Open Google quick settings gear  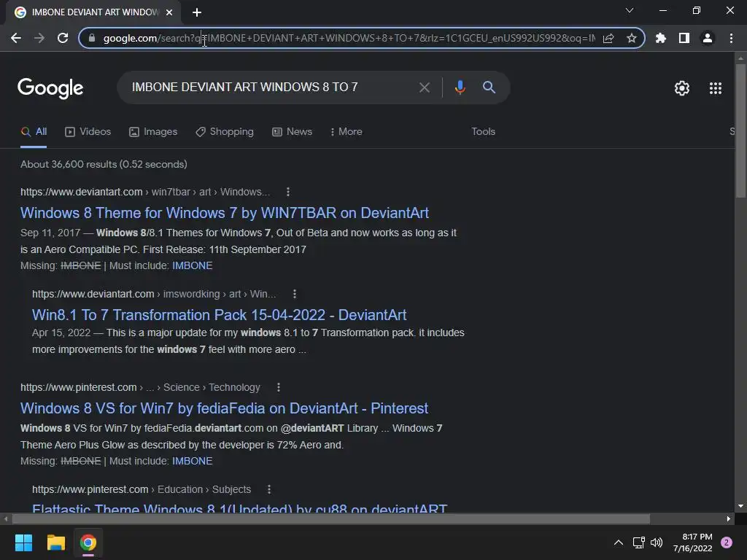pyautogui.click(x=682, y=88)
